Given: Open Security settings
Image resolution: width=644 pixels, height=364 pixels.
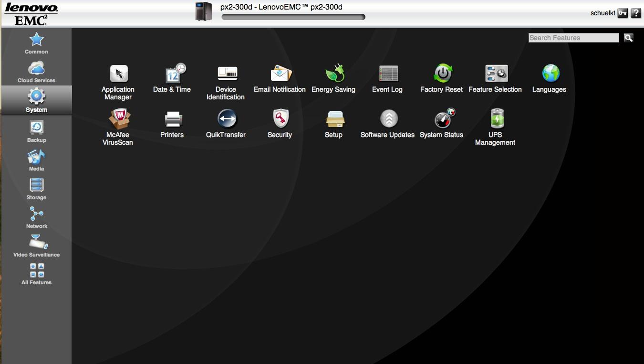Looking at the screenshot, I should [280, 119].
